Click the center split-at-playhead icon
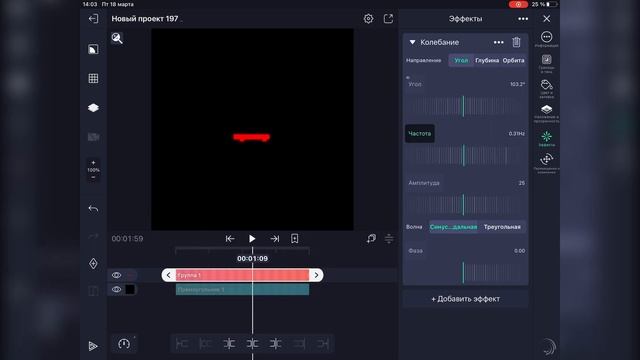 (x=252, y=344)
